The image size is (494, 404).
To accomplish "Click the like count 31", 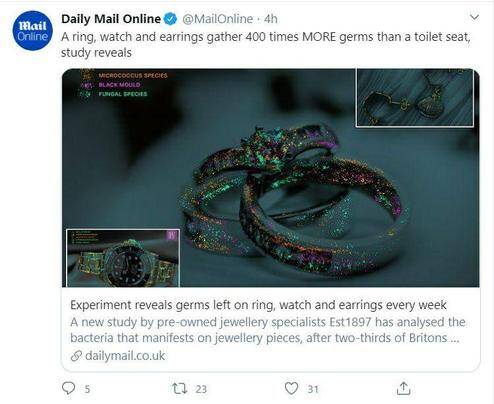I will click(313, 389).
